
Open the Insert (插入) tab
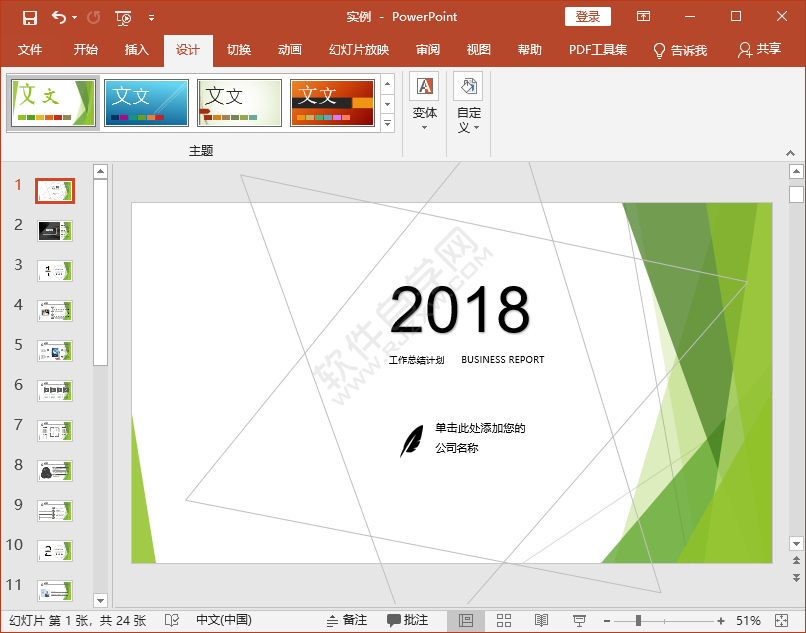tap(136, 50)
